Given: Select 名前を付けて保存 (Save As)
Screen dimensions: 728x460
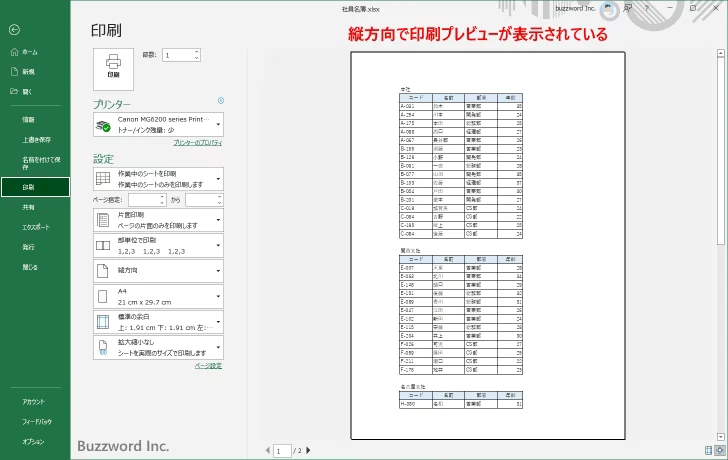Looking at the screenshot, I should [41, 163].
